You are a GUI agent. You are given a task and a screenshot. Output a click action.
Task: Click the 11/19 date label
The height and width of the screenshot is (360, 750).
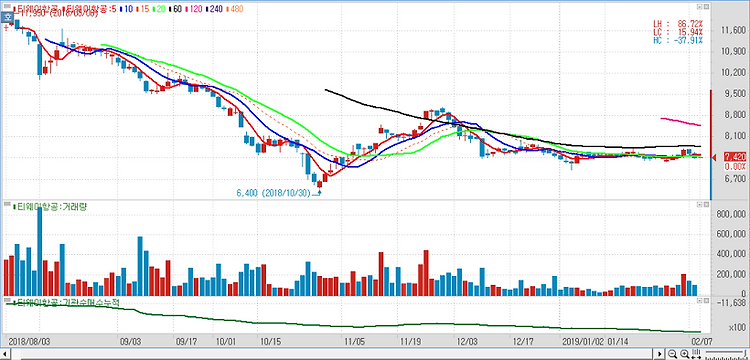point(410,342)
